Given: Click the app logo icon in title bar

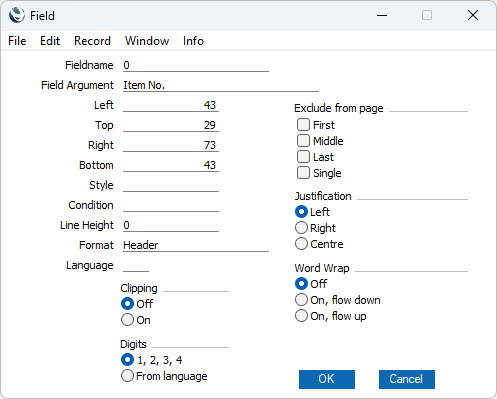Looking at the screenshot, I should tap(17, 15).
